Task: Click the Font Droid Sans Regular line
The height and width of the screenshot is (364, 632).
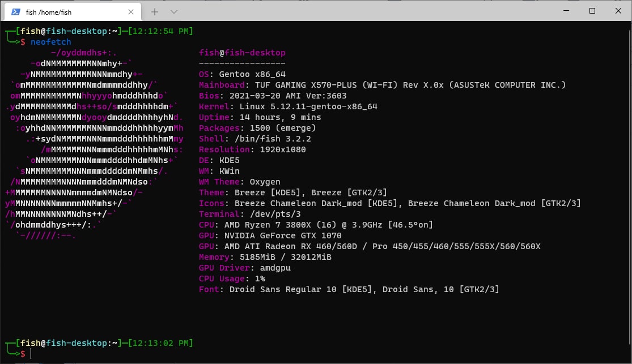Action: click(x=349, y=289)
